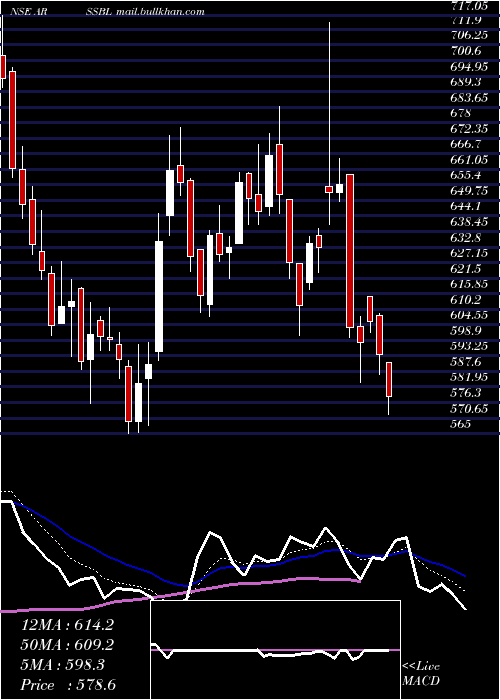Click the 'mail.bullkhan.com' header text

pos(160,12)
